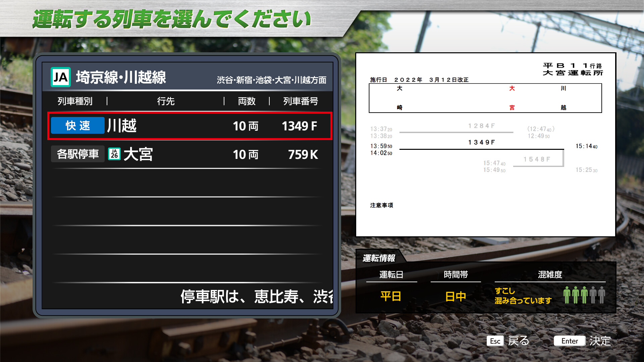Screen dimensions: 644x362
Task: Select the 川越 rapid train 1349F row
Action: (190, 126)
